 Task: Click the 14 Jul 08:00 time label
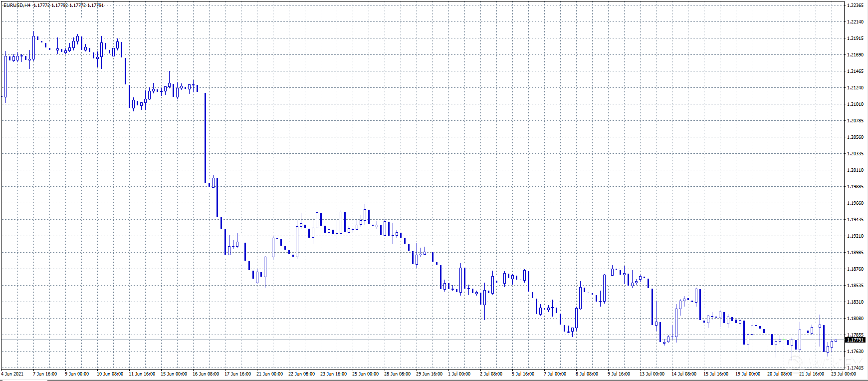[683, 374]
